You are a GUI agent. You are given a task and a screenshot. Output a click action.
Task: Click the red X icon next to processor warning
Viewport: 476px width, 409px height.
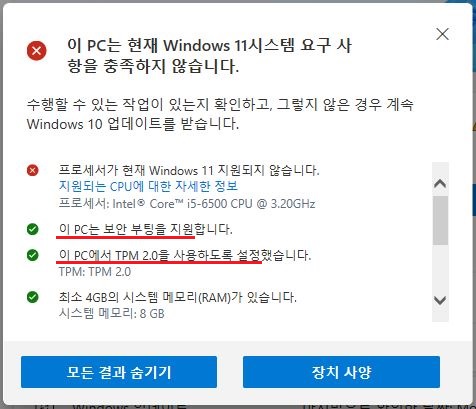[33, 170]
